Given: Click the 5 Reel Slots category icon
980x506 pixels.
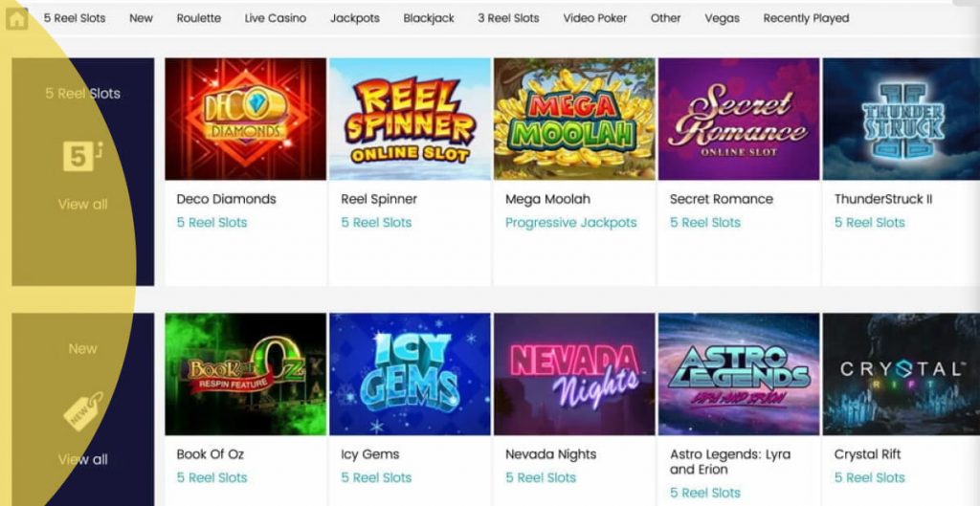Looking at the screenshot, I should [x=82, y=156].
